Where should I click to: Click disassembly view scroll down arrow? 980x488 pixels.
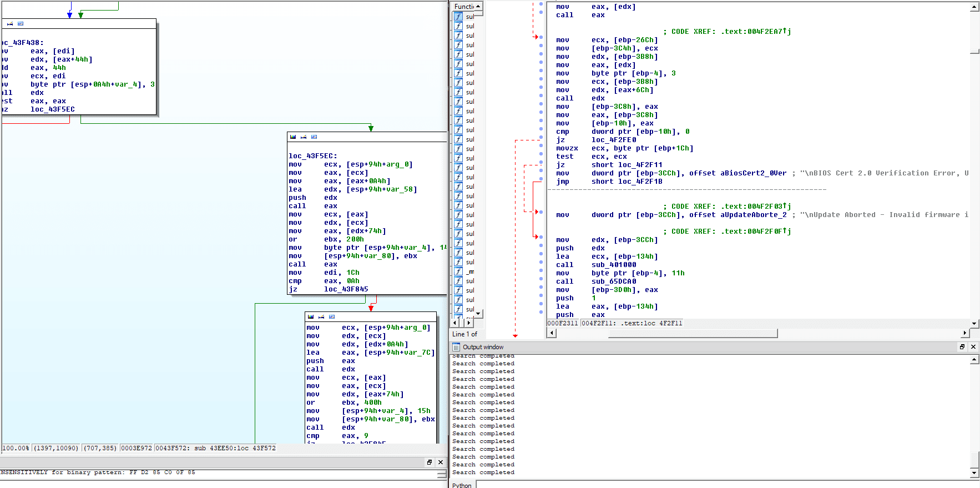tap(974, 323)
